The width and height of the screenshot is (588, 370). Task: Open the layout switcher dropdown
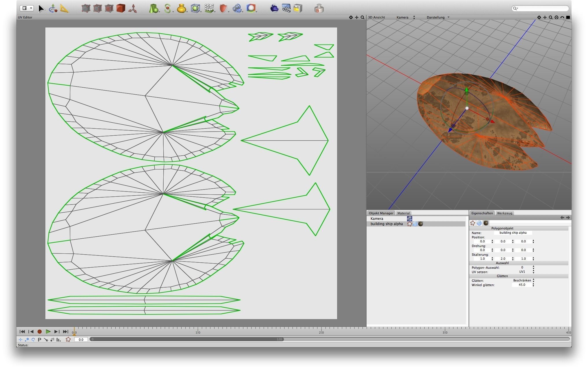[27, 8]
